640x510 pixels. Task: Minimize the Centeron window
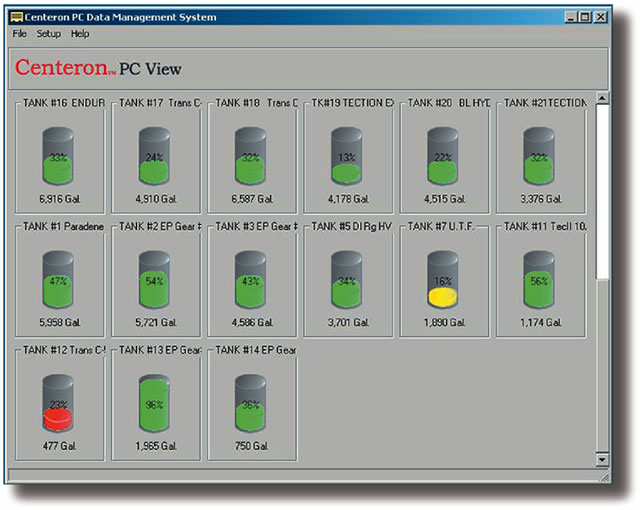pyautogui.click(x=571, y=17)
